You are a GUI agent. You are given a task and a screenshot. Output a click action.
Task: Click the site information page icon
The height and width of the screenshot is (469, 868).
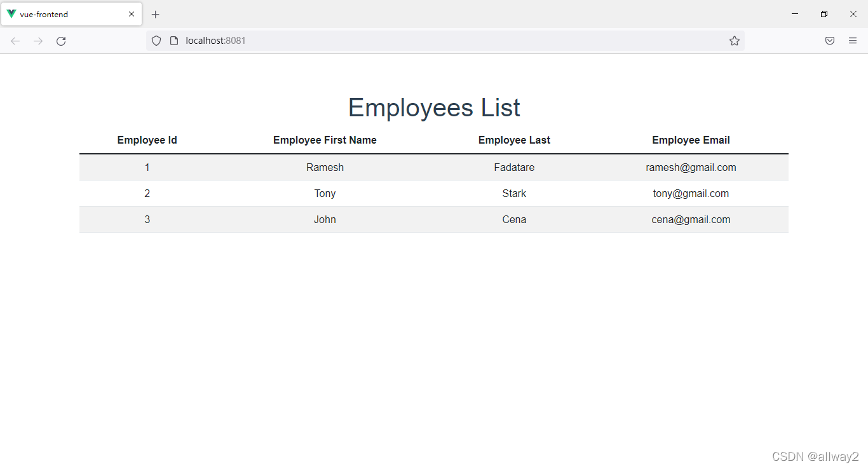pos(173,41)
